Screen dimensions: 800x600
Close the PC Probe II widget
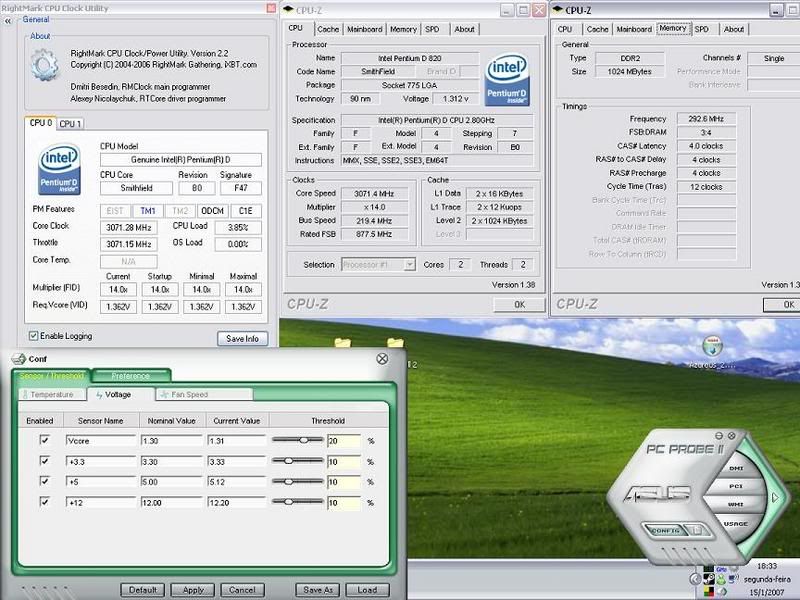click(731, 436)
